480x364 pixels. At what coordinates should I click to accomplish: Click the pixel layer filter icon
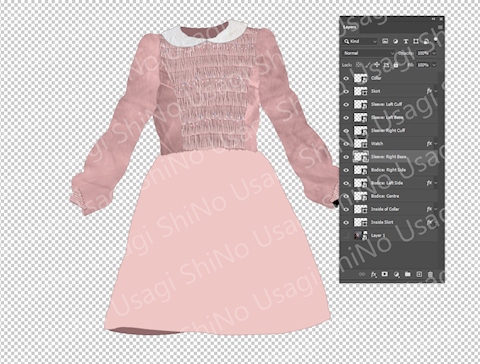(x=385, y=41)
